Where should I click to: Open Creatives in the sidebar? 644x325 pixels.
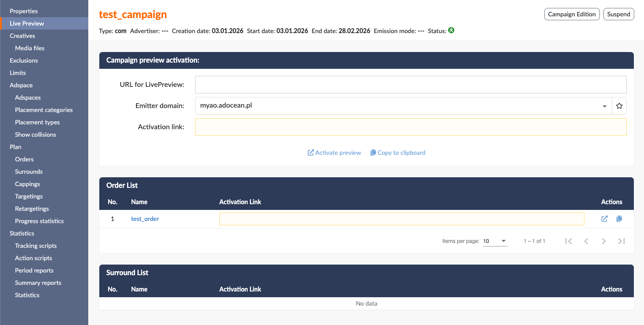(x=23, y=36)
